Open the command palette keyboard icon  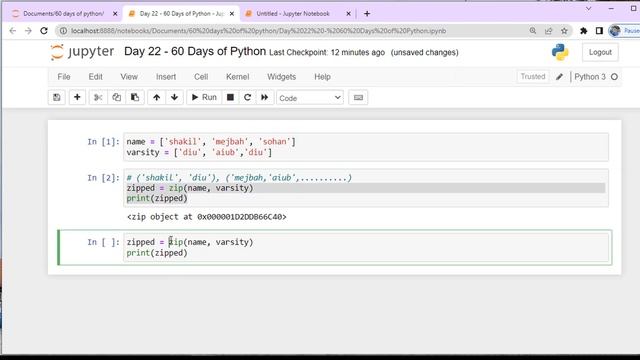[x=358, y=98]
